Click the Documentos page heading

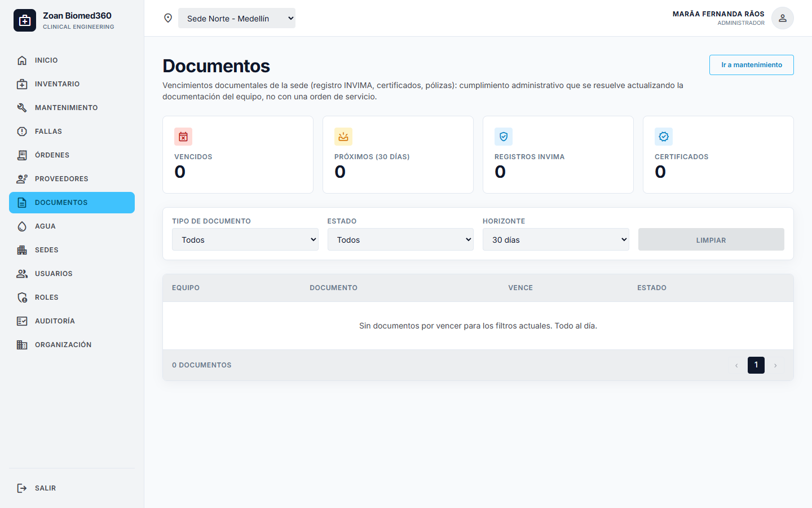(216, 66)
